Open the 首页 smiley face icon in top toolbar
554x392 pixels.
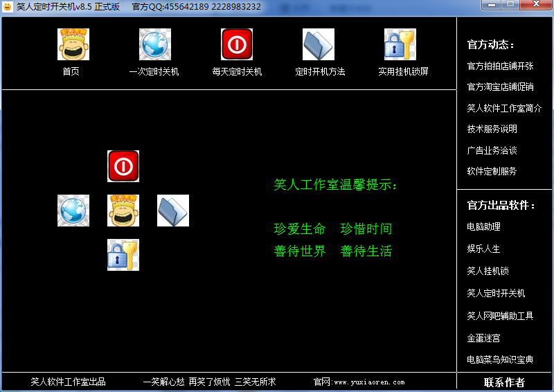click(x=73, y=44)
